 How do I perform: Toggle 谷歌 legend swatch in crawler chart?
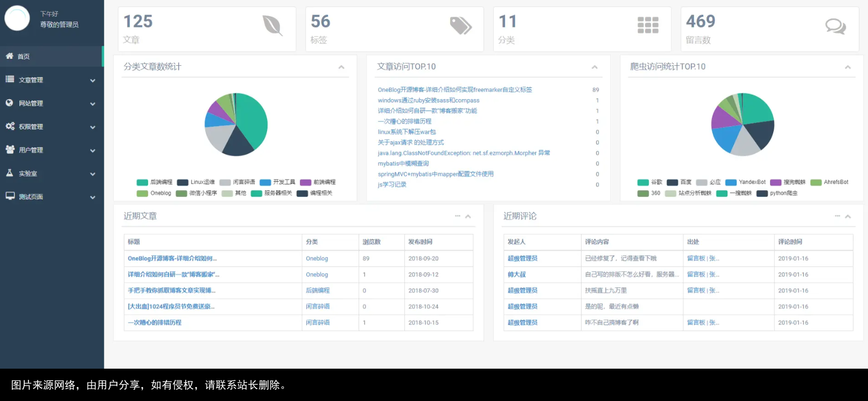(643, 182)
